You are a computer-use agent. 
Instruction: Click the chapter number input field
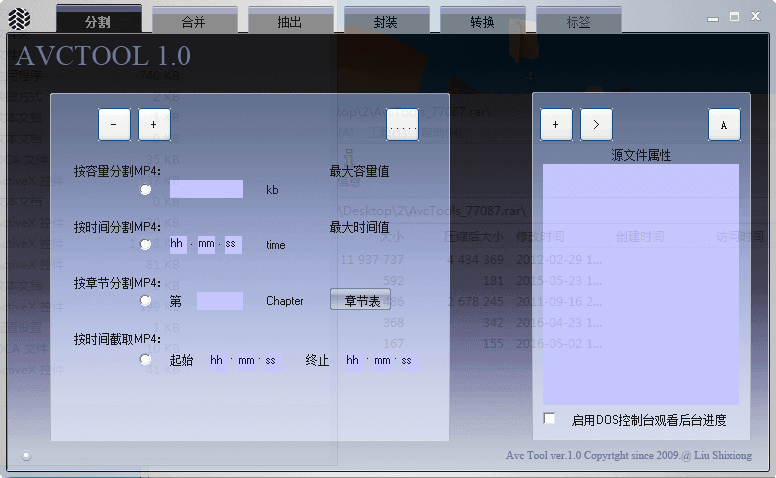click(220, 301)
